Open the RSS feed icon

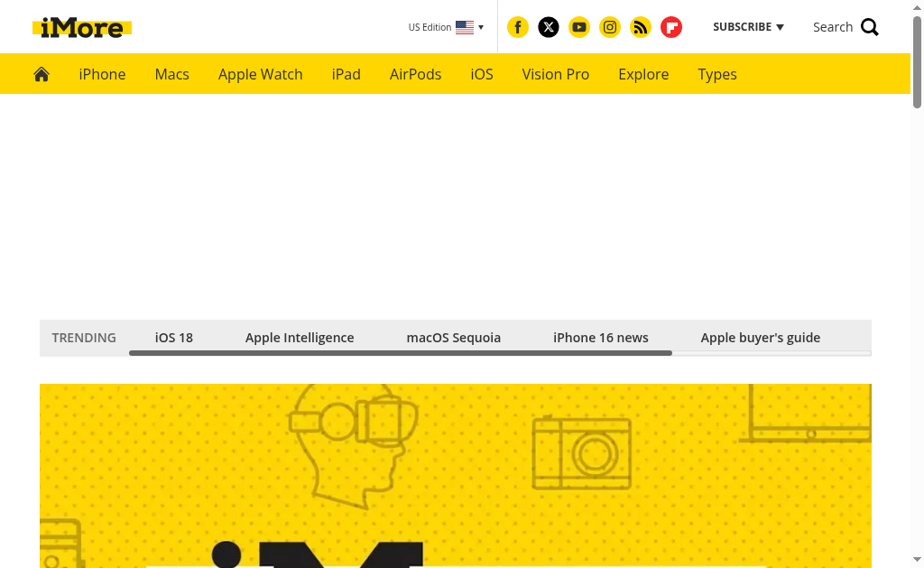click(640, 27)
